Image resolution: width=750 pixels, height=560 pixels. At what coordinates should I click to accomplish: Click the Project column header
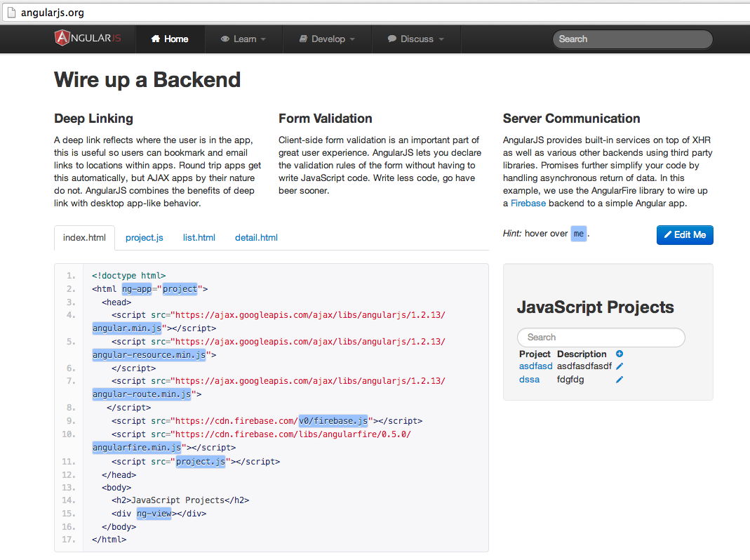535,354
